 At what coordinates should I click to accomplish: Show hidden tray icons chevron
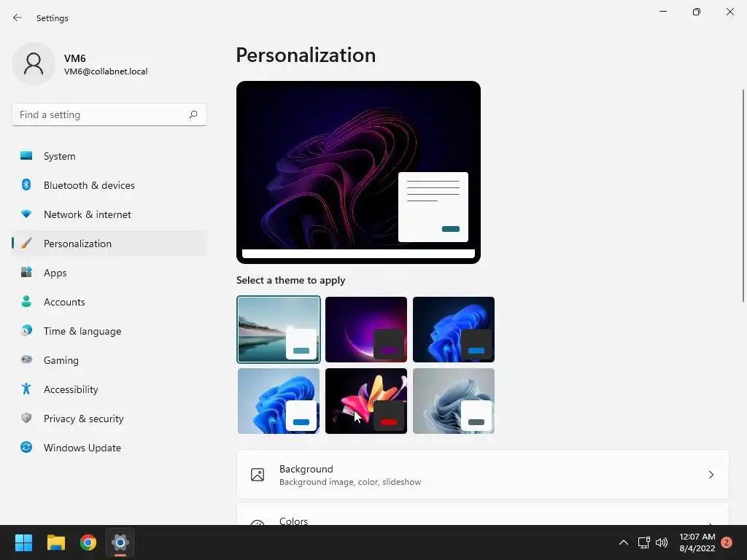pos(623,542)
